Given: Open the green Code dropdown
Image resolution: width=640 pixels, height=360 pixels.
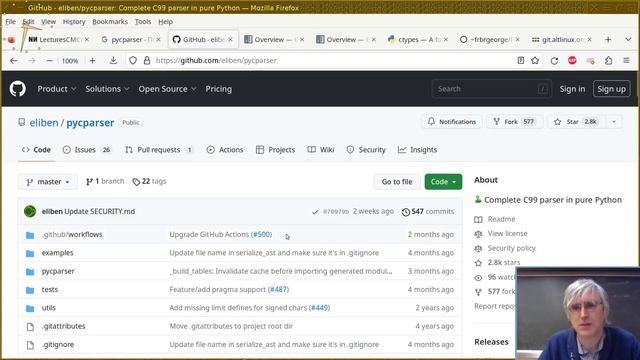Looking at the screenshot, I should [443, 182].
